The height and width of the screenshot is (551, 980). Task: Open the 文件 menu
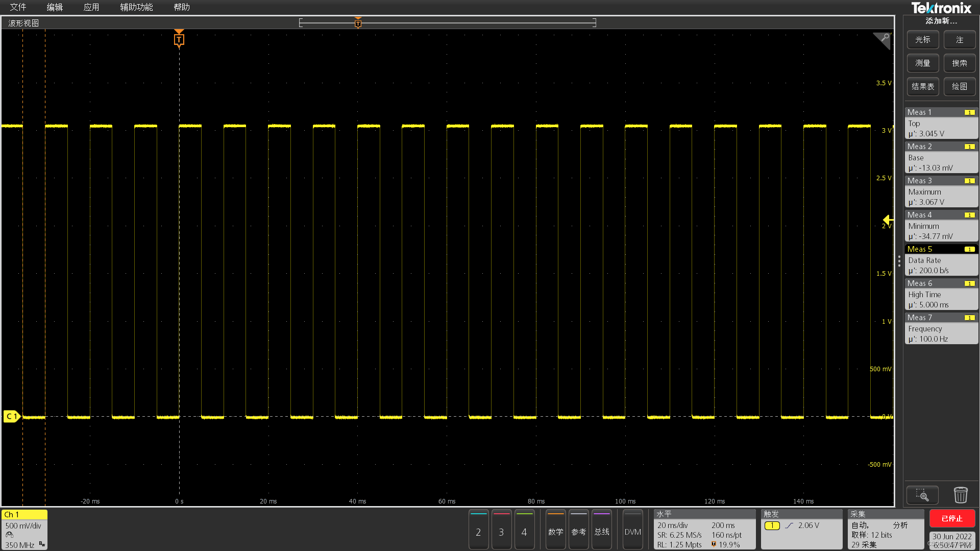coord(18,7)
